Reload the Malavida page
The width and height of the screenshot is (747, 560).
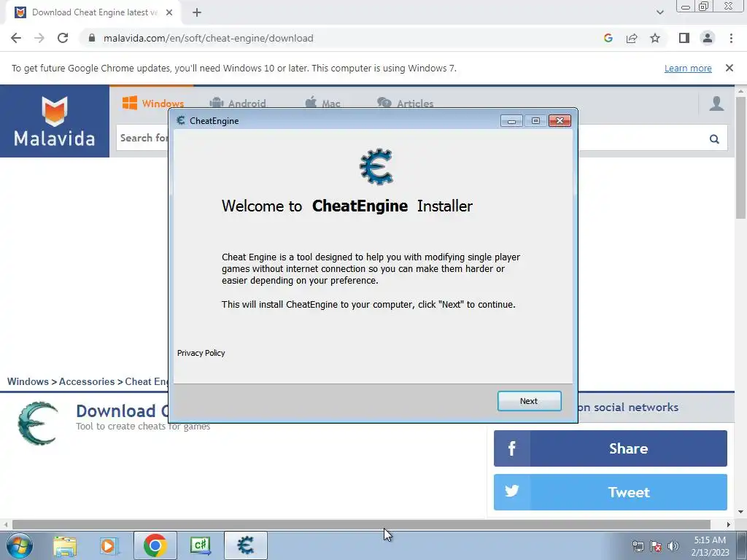point(63,38)
